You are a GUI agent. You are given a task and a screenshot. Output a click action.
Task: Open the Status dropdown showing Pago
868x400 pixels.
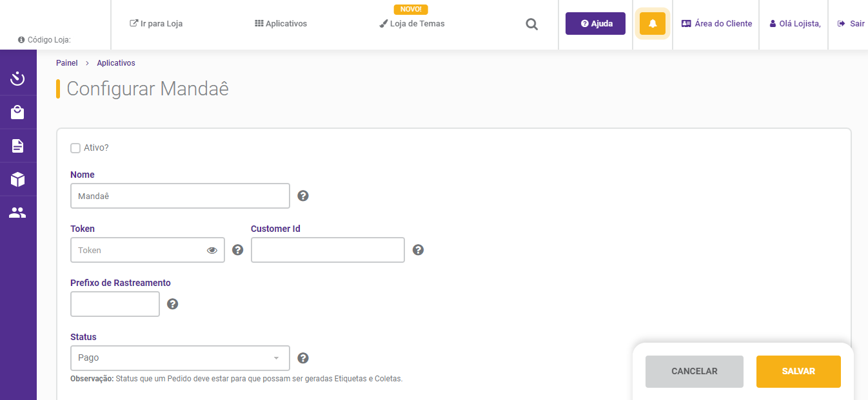point(180,358)
